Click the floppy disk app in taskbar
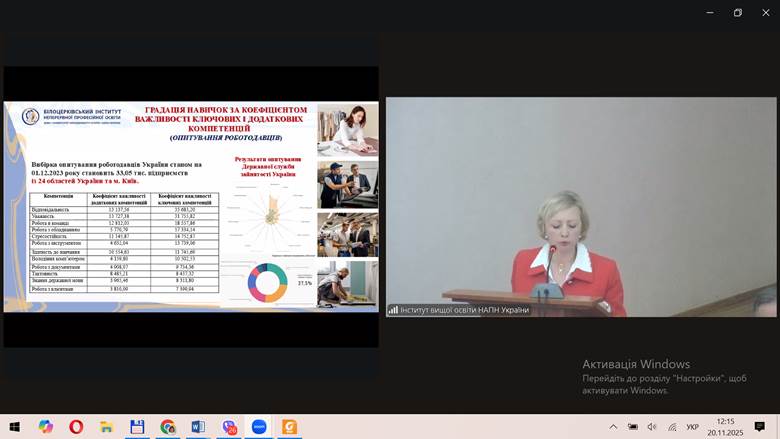 [x=137, y=427]
